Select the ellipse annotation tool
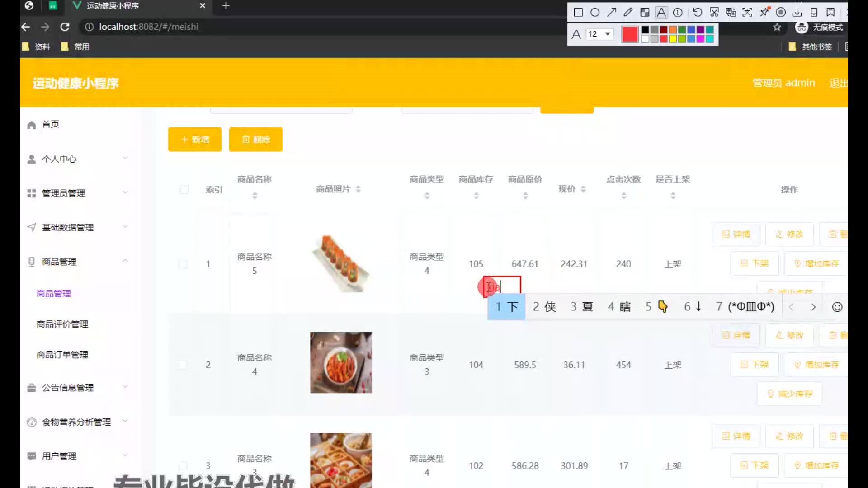868x488 pixels. pos(595,12)
